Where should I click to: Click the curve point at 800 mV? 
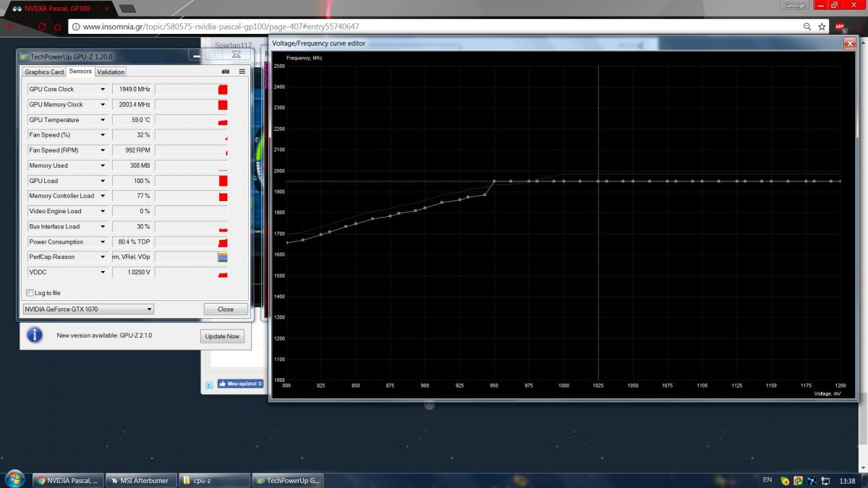click(x=286, y=243)
